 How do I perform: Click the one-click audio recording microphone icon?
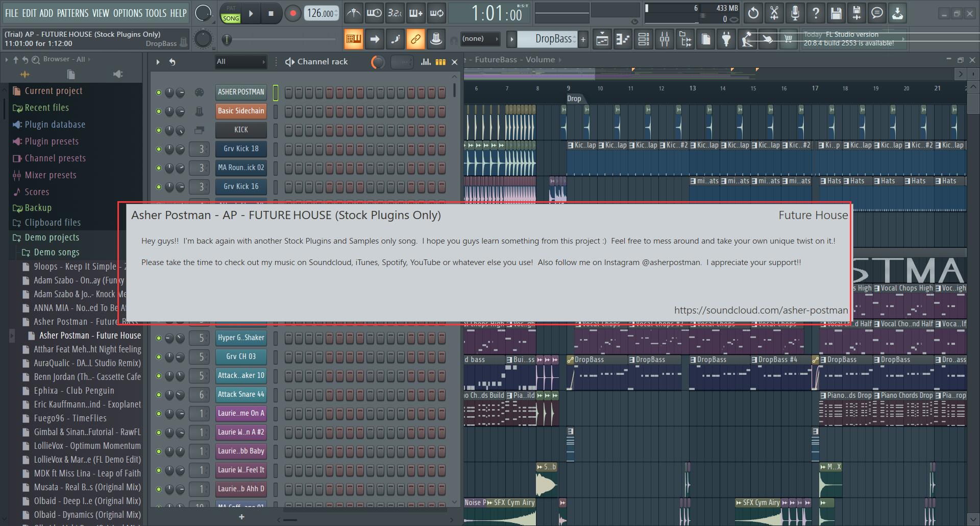tap(795, 13)
